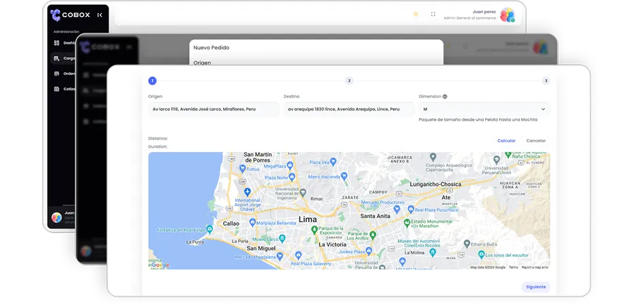Toggle light theme sun icon in header

coord(415,14)
